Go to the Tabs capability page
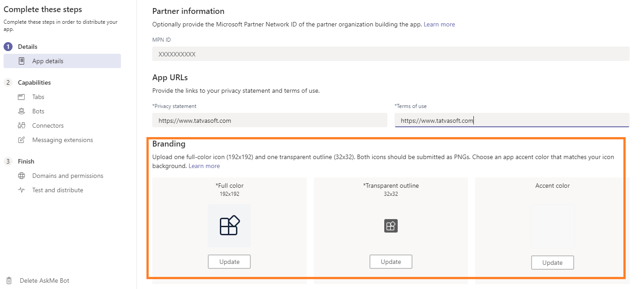 (x=38, y=97)
